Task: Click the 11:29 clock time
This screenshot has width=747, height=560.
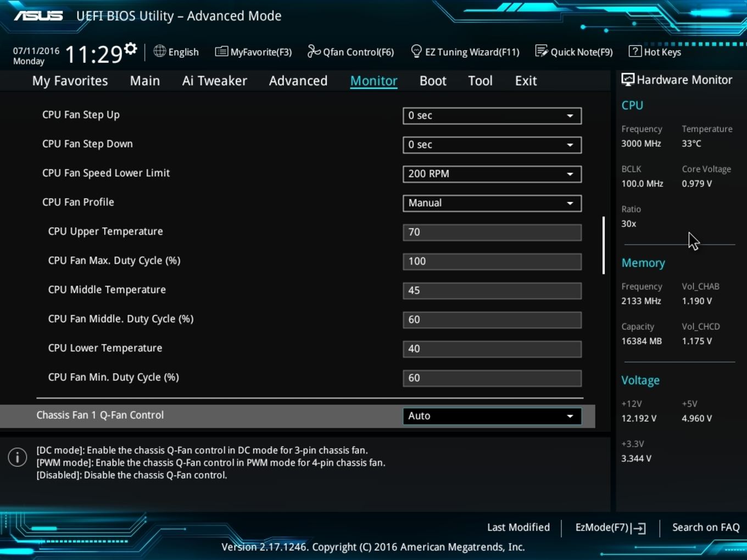Action: pos(94,54)
